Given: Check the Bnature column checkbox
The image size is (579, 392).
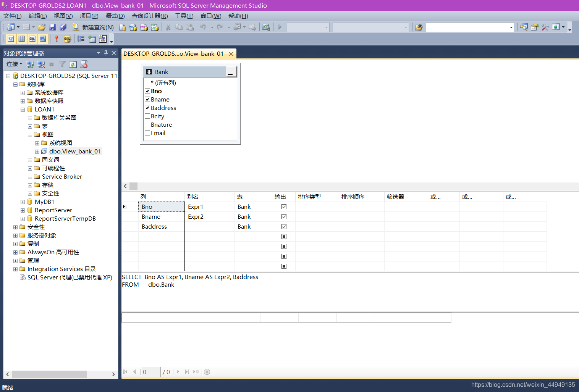Looking at the screenshot, I should (x=147, y=124).
